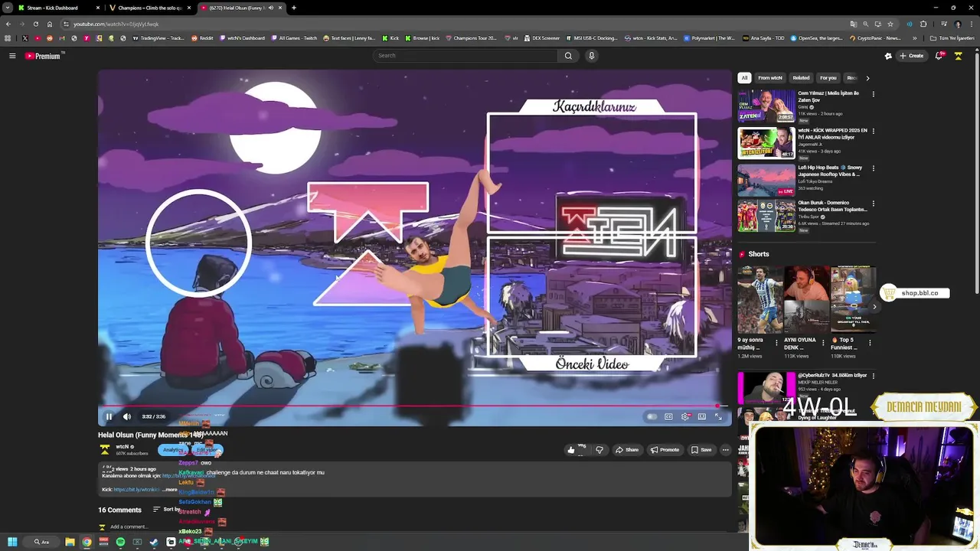Open the Kaçırdıklarınız end card
This screenshot has height=551, width=980.
592,173
